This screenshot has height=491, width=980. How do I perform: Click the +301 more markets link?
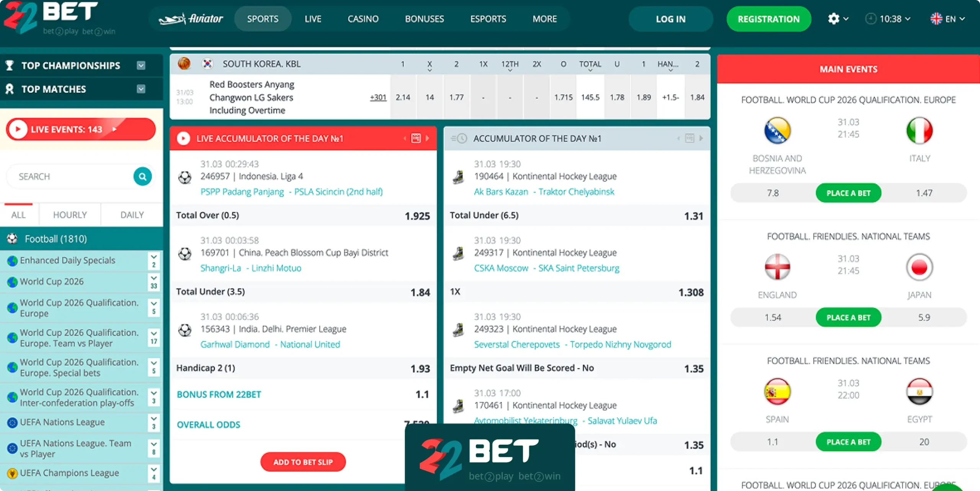pyautogui.click(x=378, y=97)
